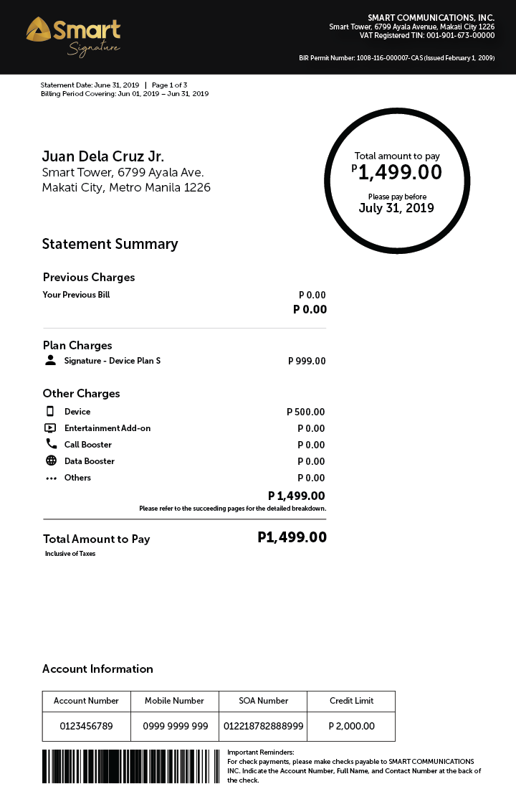Click the SOA Number value
The height and width of the screenshot is (812, 516).
point(264,726)
